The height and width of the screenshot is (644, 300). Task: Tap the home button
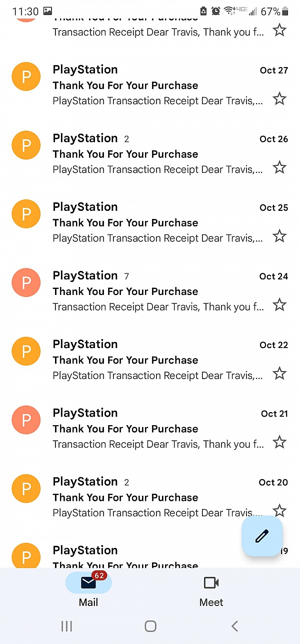pos(150,625)
